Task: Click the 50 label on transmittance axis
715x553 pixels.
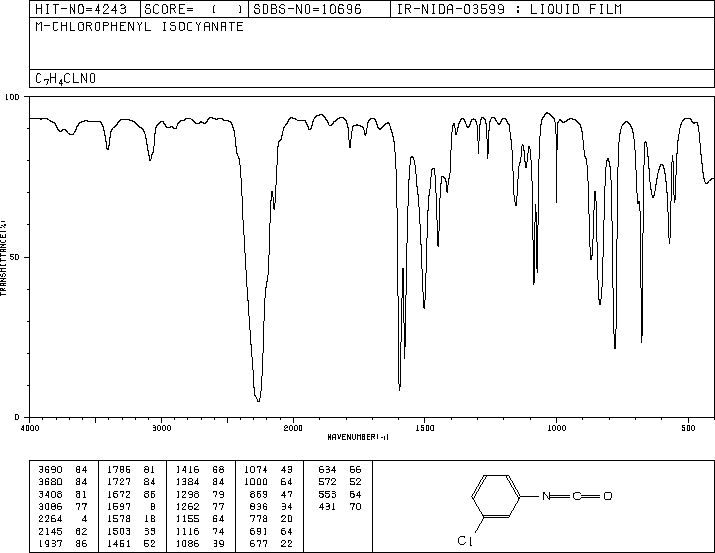Action: [x=15, y=257]
